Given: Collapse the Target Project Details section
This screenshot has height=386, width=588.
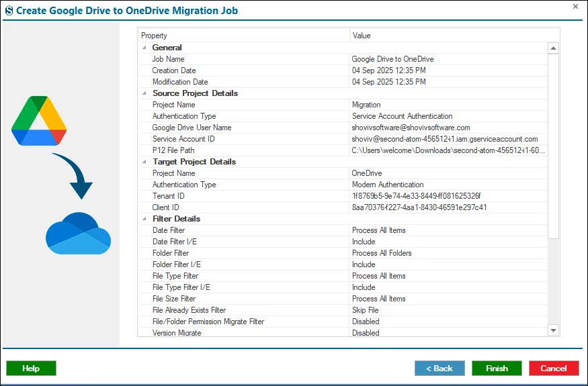Looking at the screenshot, I should 144,162.
